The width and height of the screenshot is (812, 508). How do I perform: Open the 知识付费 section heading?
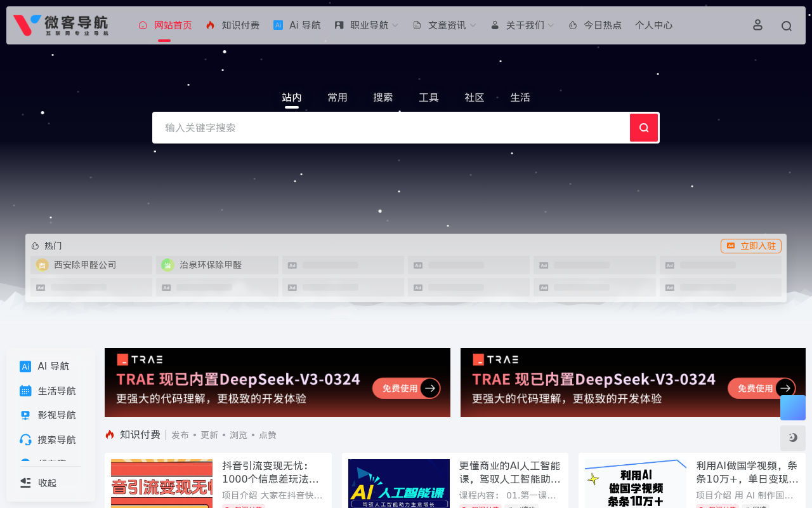click(x=140, y=434)
